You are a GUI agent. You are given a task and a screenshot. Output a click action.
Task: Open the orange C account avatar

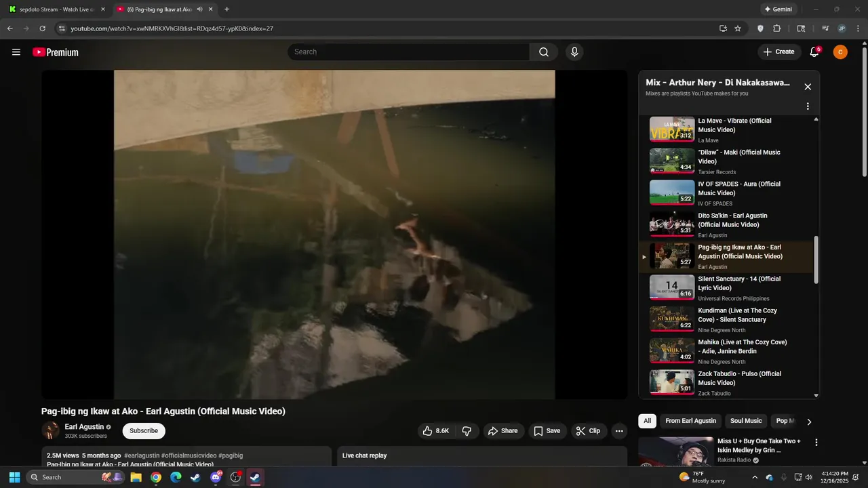click(840, 52)
